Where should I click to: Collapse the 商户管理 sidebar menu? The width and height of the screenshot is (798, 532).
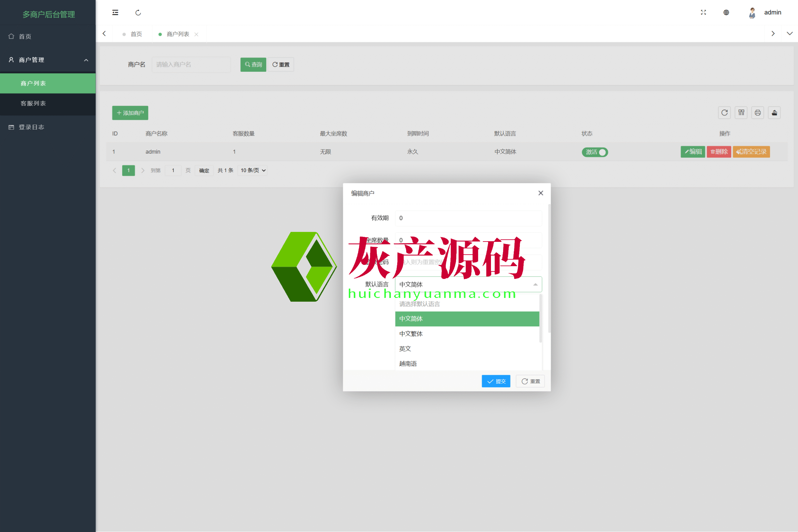47,60
